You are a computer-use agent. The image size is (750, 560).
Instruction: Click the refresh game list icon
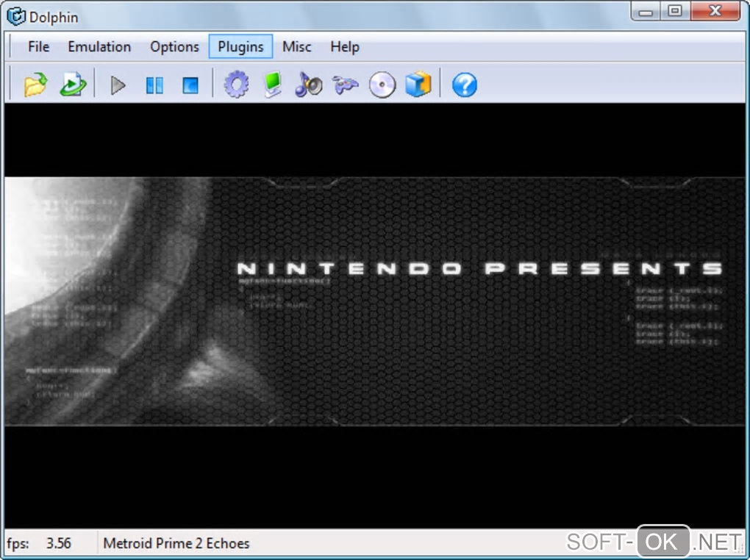[x=73, y=85]
